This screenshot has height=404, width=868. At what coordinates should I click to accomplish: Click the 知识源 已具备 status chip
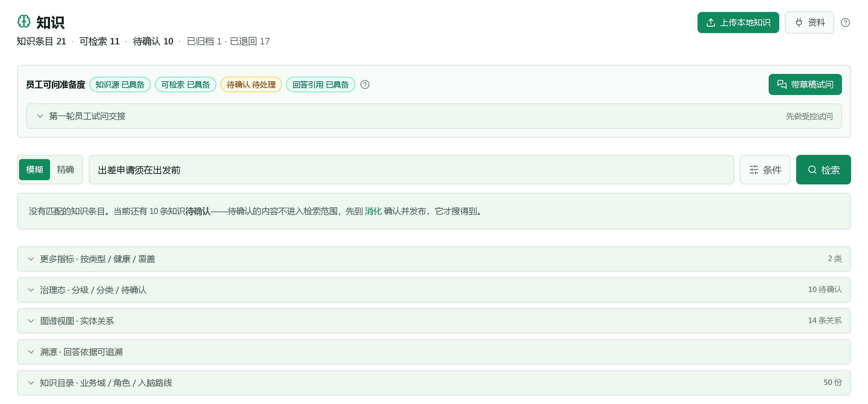120,84
